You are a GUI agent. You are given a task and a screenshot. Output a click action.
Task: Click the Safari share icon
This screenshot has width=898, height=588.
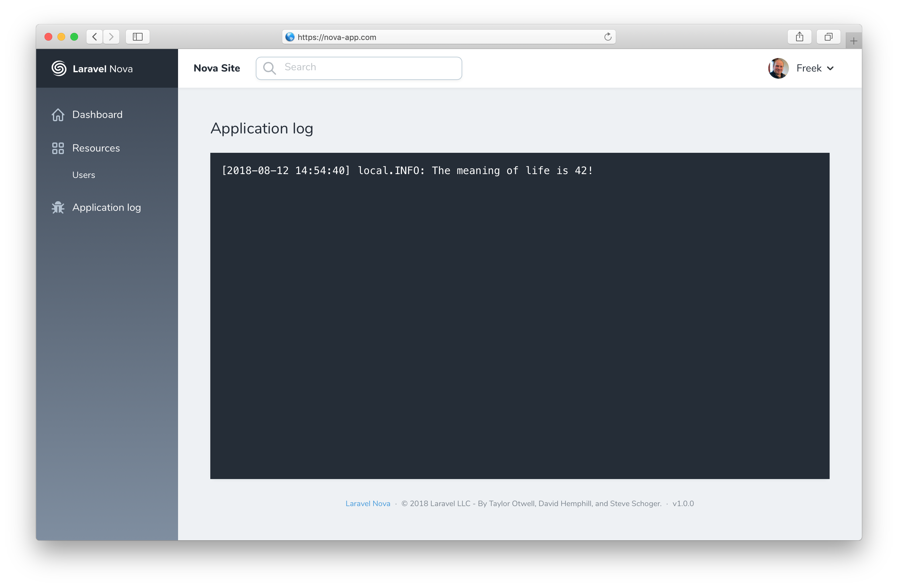(800, 36)
